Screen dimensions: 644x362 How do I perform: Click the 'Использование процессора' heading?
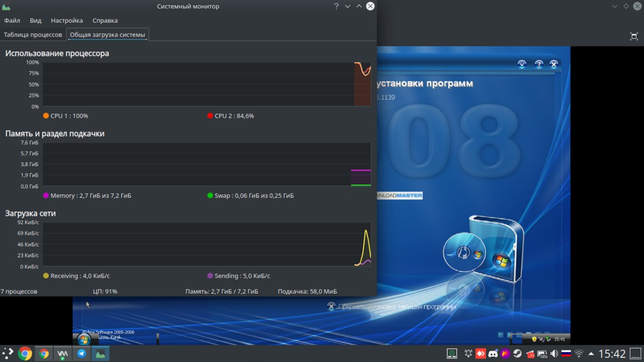pyautogui.click(x=57, y=53)
